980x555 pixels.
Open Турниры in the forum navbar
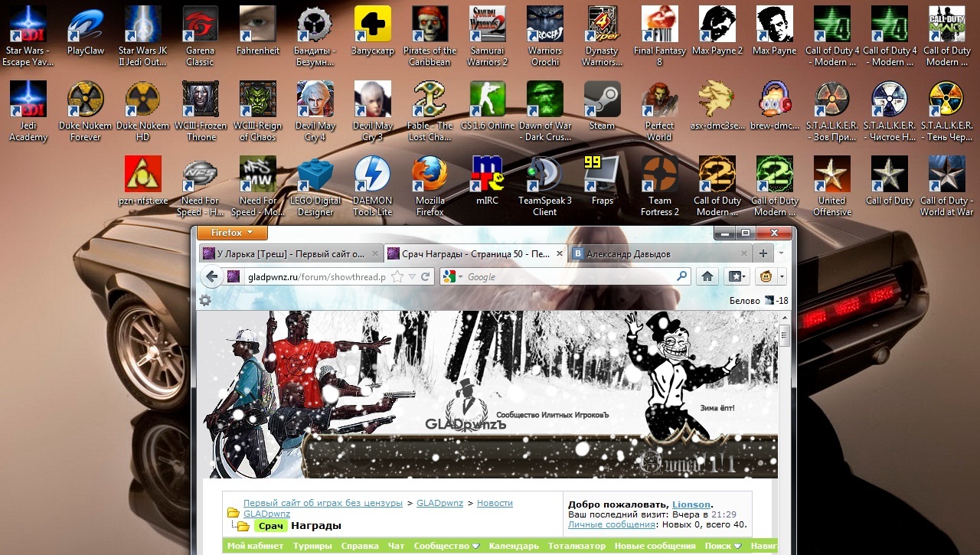[x=312, y=546]
